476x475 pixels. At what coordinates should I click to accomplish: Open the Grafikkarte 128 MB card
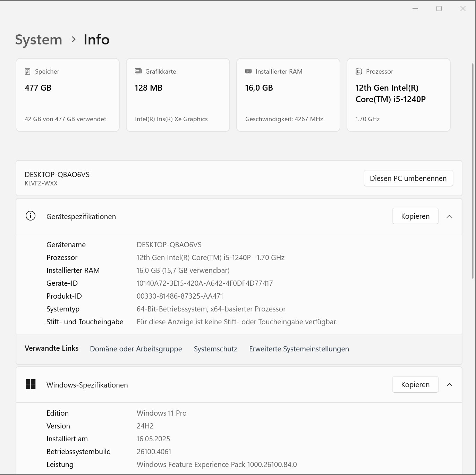pyautogui.click(x=178, y=95)
